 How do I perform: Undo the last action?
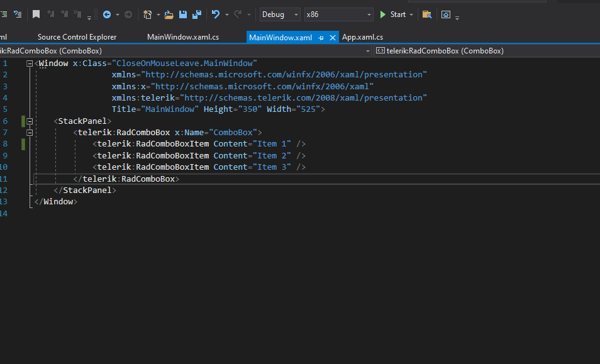tap(216, 14)
